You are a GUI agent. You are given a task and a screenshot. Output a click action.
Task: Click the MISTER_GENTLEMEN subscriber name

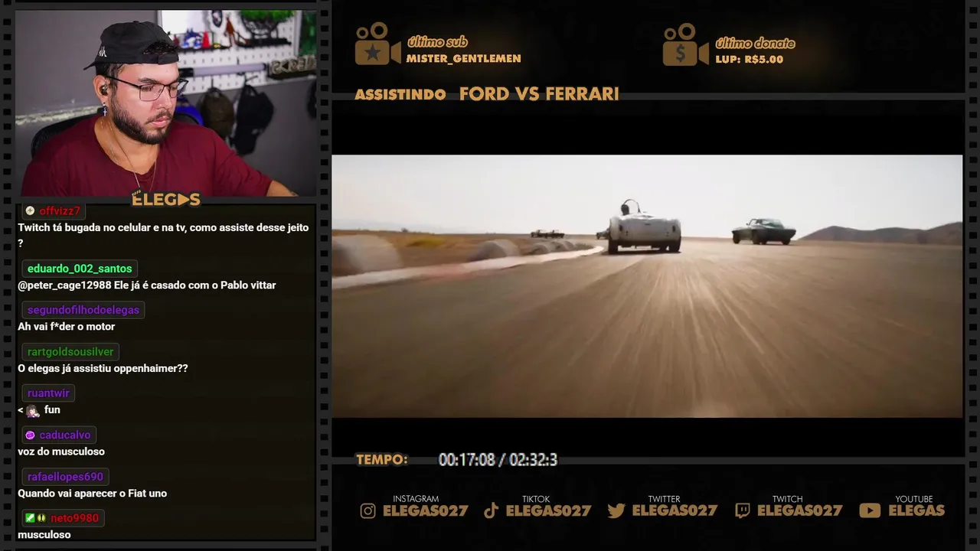click(x=463, y=59)
